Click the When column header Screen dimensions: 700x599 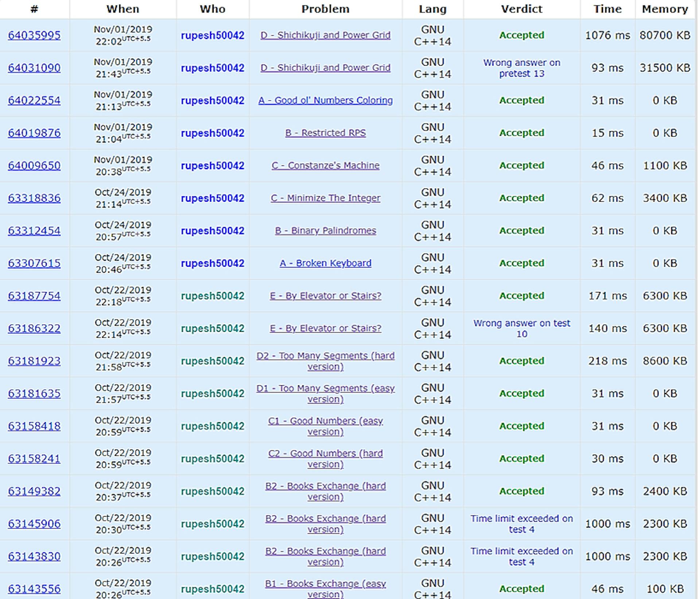(122, 9)
